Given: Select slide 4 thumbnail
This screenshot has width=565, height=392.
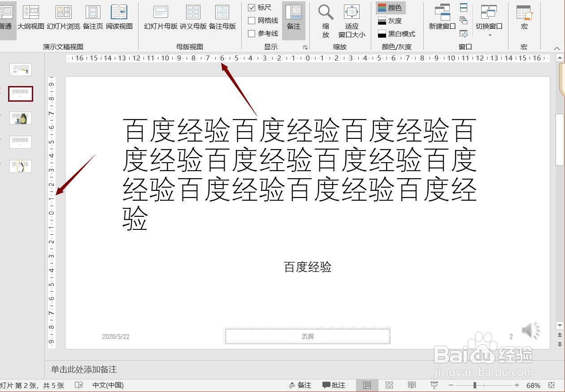Looking at the screenshot, I should coord(21,142).
